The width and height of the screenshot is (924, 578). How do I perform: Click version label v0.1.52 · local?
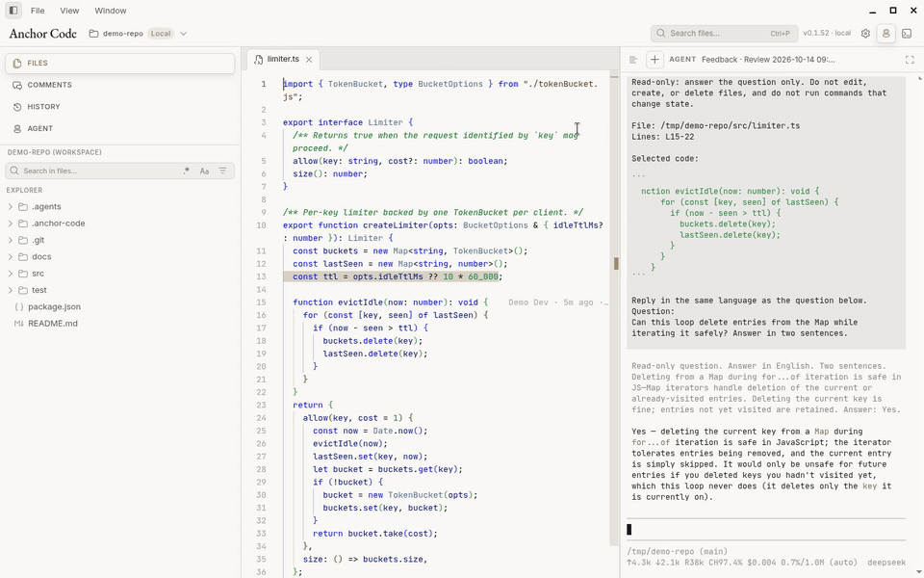827,34
